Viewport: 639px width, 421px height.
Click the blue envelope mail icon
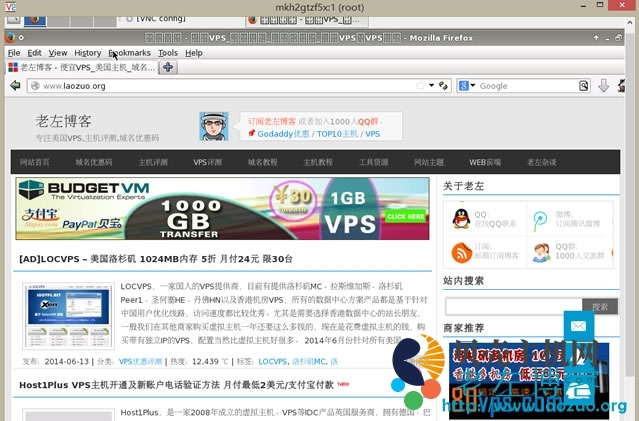point(578,327)
